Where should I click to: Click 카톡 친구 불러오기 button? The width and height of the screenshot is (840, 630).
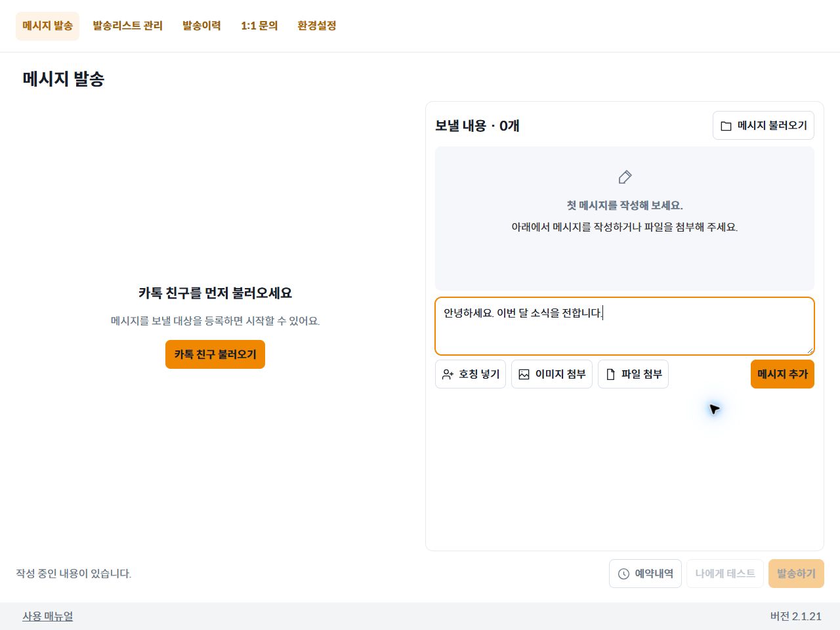click(215, 354)
